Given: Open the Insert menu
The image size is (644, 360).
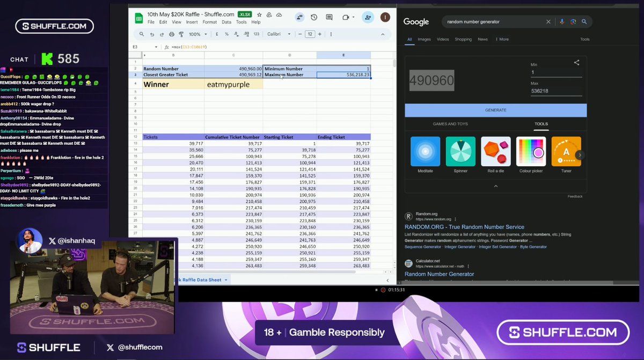Looking at the screenshot, I should coord(192,22).
